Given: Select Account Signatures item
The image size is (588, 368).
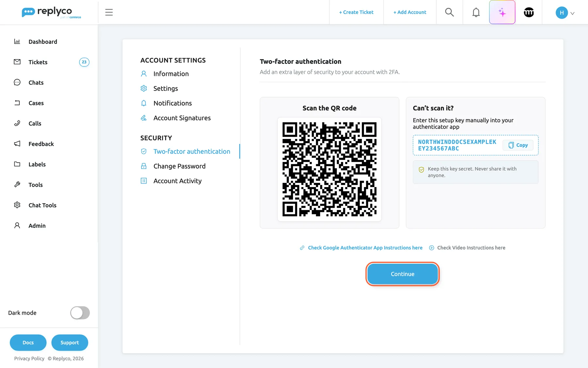Looking at the screenshot, I should tap(182, 118).
